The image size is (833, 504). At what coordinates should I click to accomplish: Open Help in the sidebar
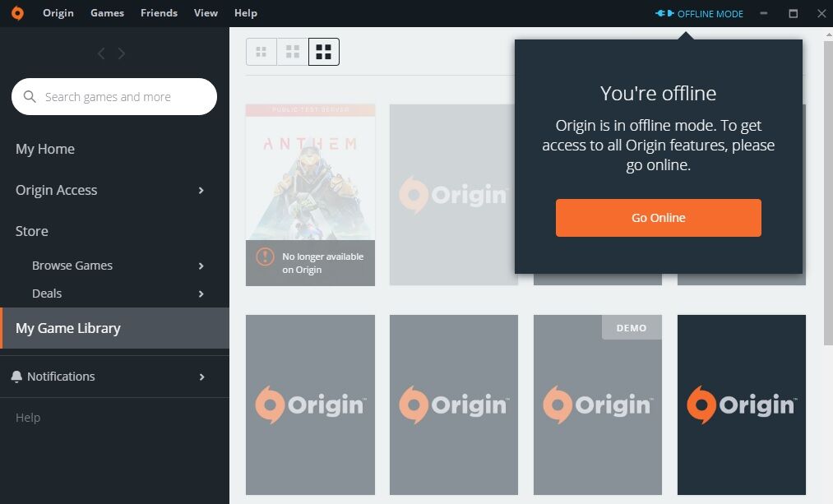pyautogui.click(x=28, y=418)
